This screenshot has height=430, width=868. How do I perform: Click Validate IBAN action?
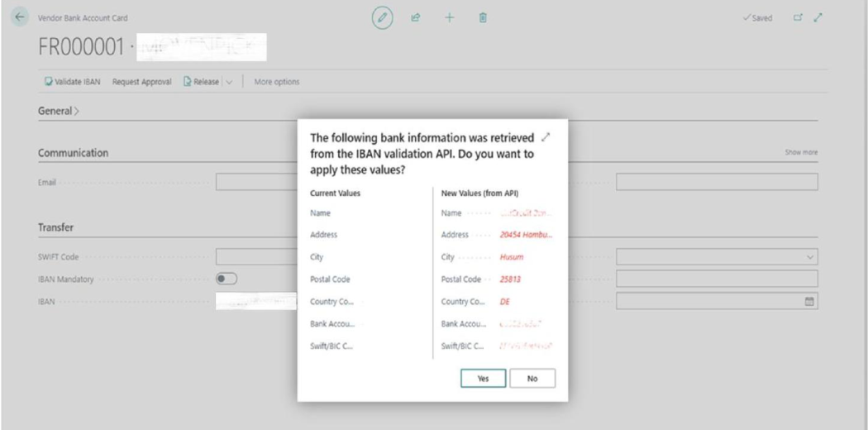pyautogui.click(x=73, y=82)
